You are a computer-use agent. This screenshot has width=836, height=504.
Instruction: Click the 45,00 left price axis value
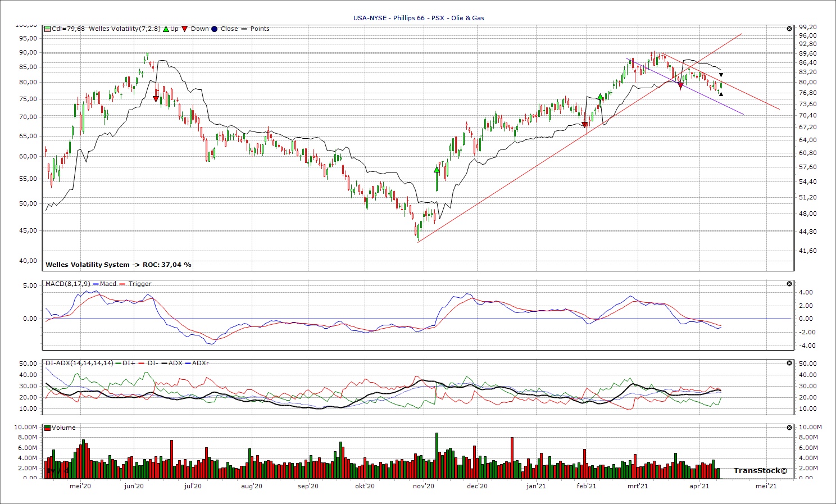click(x=29, y=231)
